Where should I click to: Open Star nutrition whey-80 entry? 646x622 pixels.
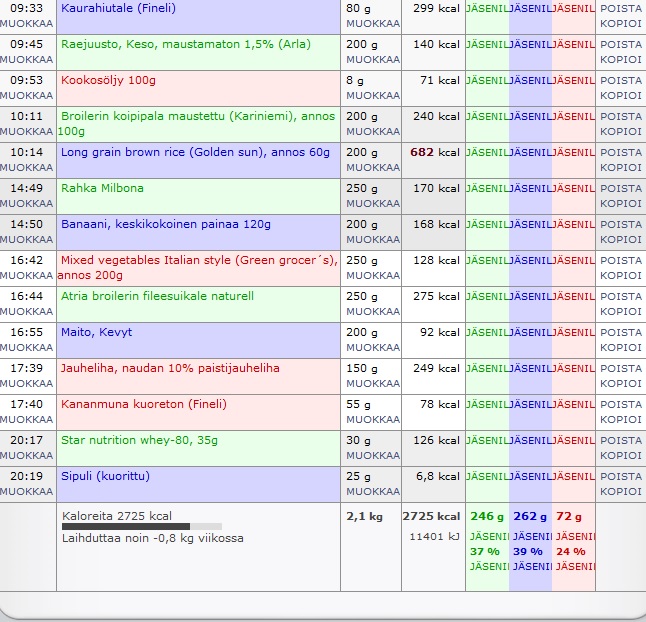[x=139, y=440]
